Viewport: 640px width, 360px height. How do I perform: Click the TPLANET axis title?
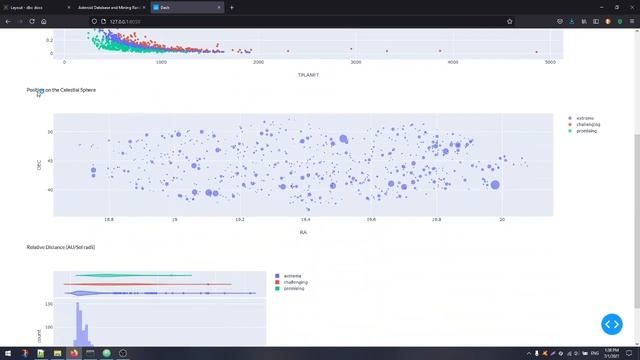(x=308, y=75)
